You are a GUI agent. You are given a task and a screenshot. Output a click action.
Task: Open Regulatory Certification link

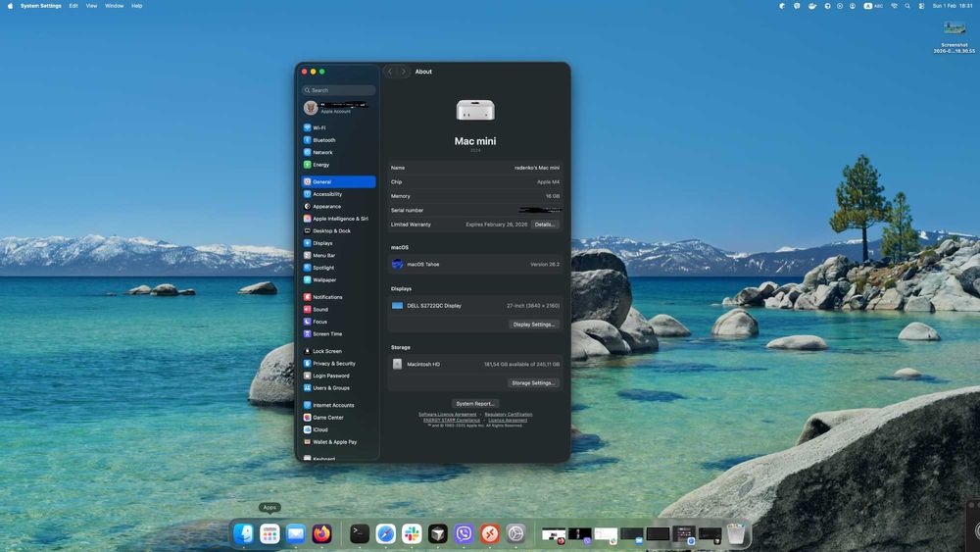(x=508, y=415)
